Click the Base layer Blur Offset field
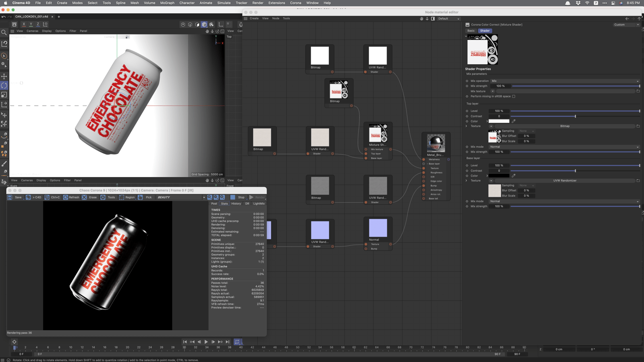The width and height of the screenshot is (644, 362). tap(526, 190)
